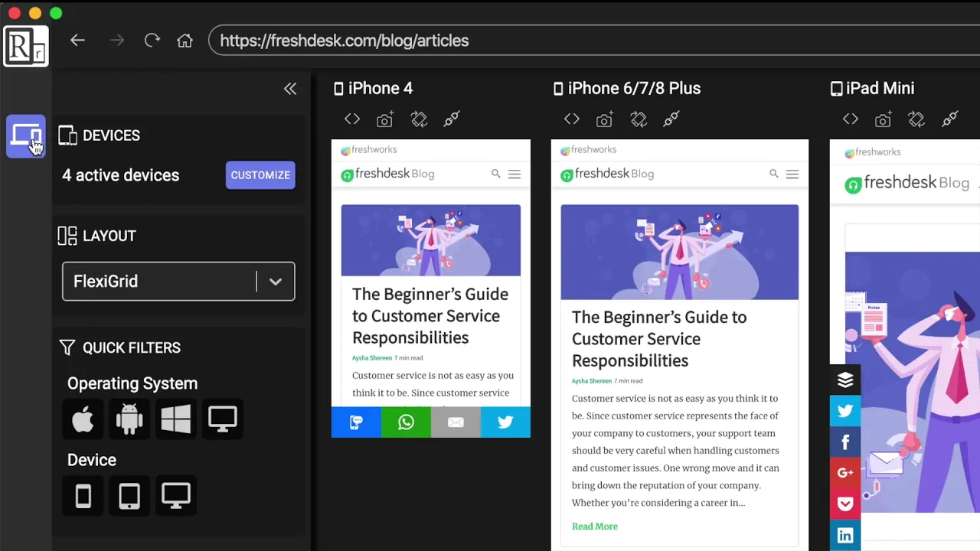Click Aysha Shereen author in iPhone 4 preview
This screenshot has width=980, height=551.
coord(372,358)
